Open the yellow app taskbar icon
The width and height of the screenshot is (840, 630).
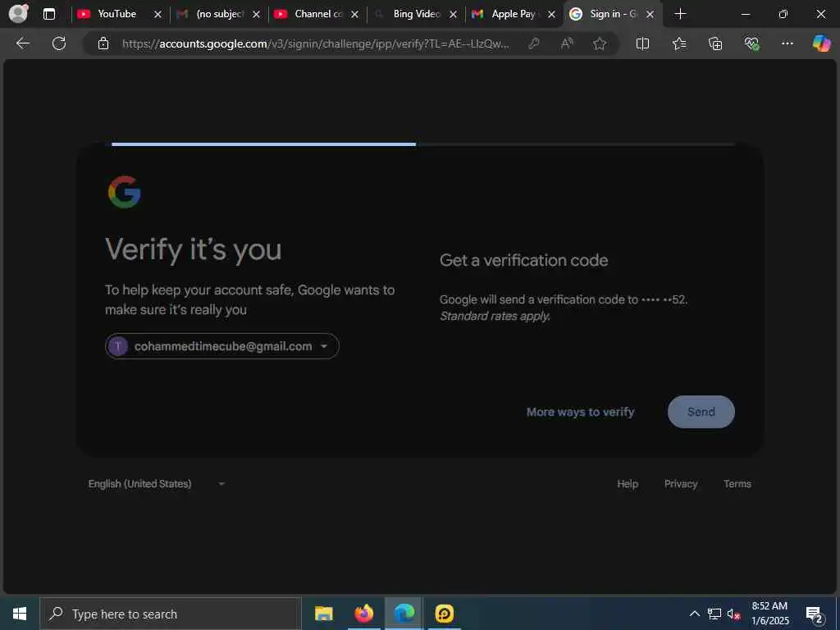click(x=444, y=614)
